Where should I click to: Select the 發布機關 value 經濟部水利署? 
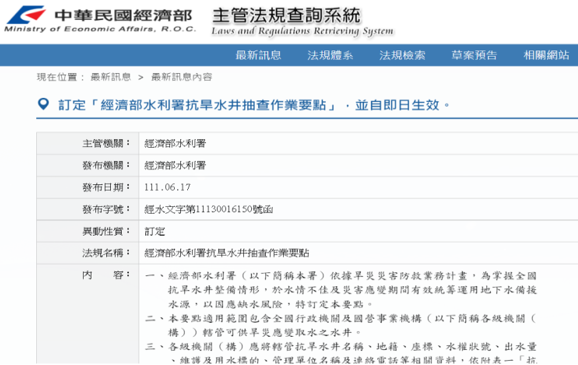175,165
